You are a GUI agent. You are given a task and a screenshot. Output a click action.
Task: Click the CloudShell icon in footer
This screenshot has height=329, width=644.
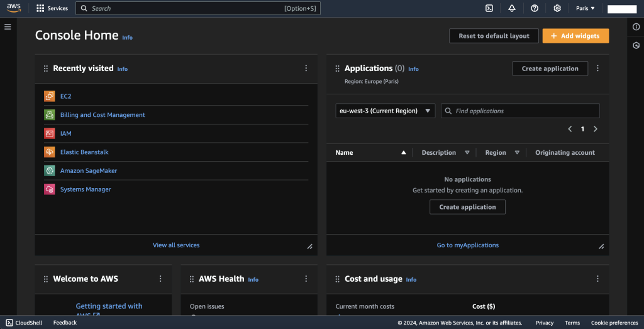(9, 323)
